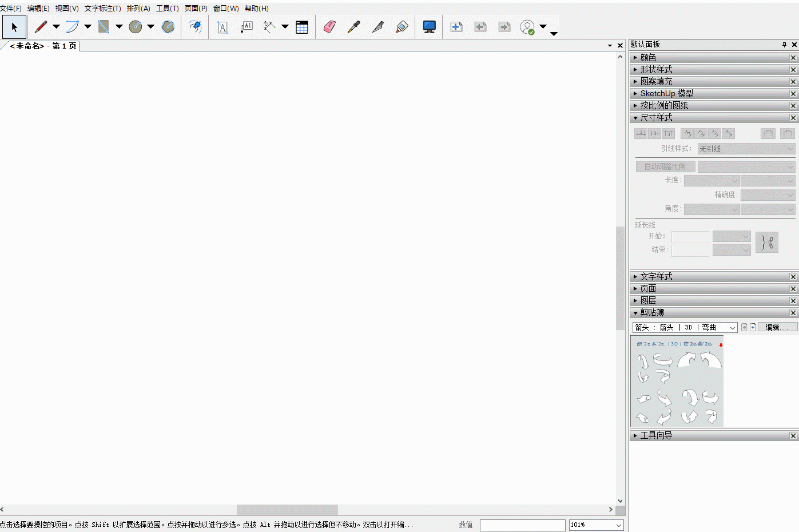This screenshot has width=799, height=532.
Task: Add a new page
Action: point(456,27)
